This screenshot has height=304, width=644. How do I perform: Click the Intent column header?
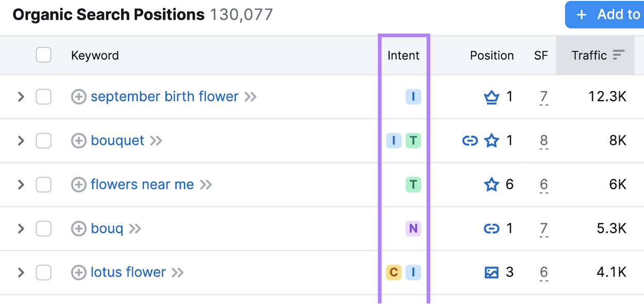pyautogui.click(x=404, y=56)
